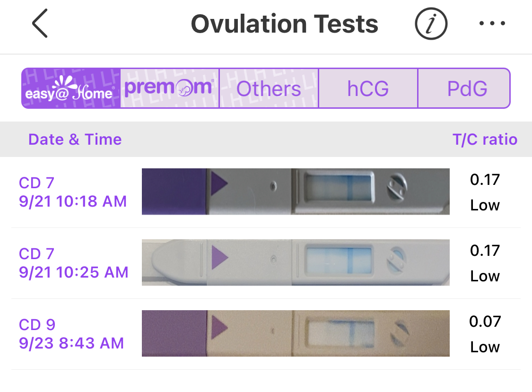Open the 9/21 10:25 AM test strip photo

(296, 262)
